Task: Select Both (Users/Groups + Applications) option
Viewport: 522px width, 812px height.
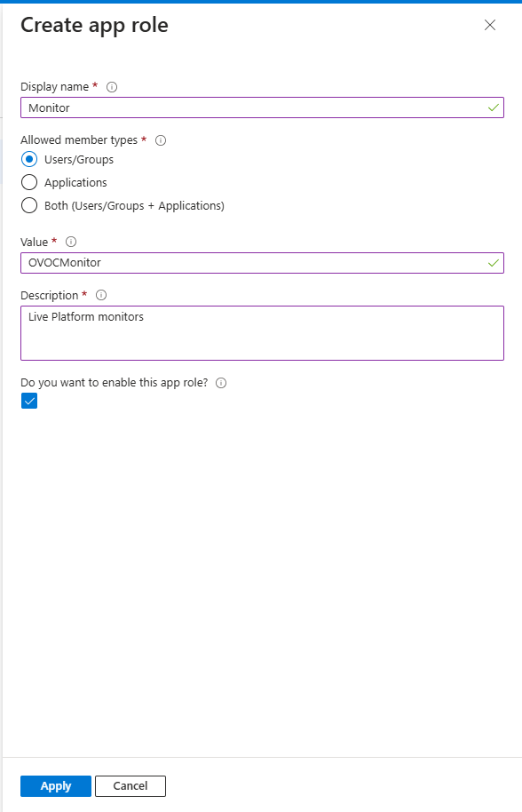Action: (29, 205)
